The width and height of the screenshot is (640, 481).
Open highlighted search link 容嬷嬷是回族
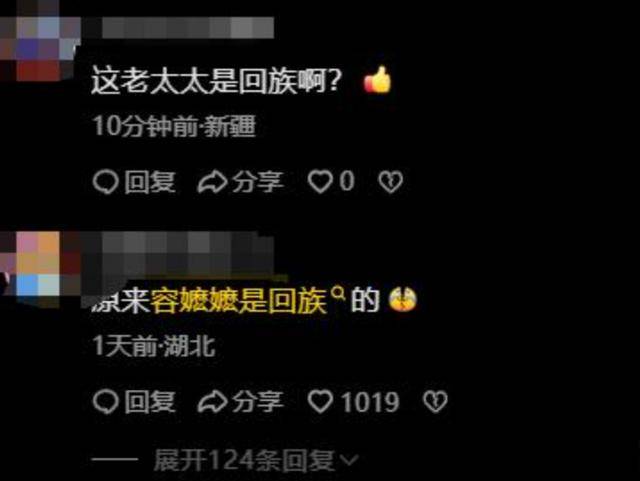click(239, 301)
